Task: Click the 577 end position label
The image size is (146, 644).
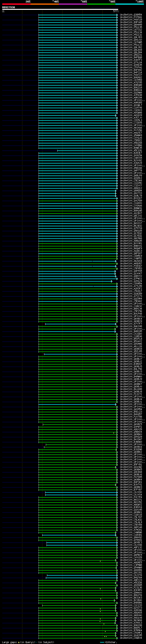Action: [x=115, y=11]
